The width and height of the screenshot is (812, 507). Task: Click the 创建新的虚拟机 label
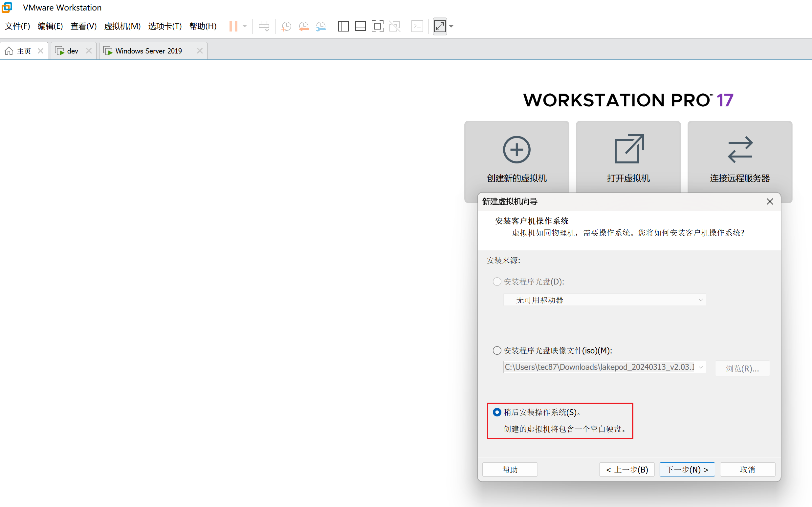pyautogui.click(x=517, y=179)
